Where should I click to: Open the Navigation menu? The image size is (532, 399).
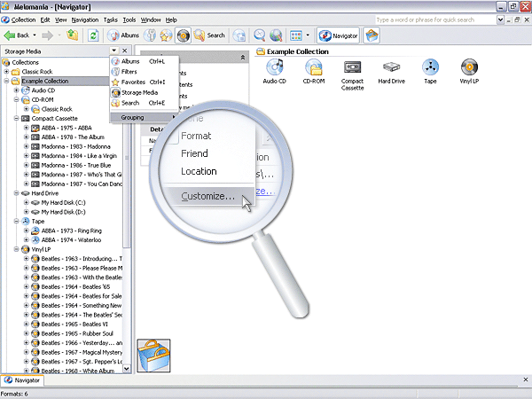(x=85, y=20)
